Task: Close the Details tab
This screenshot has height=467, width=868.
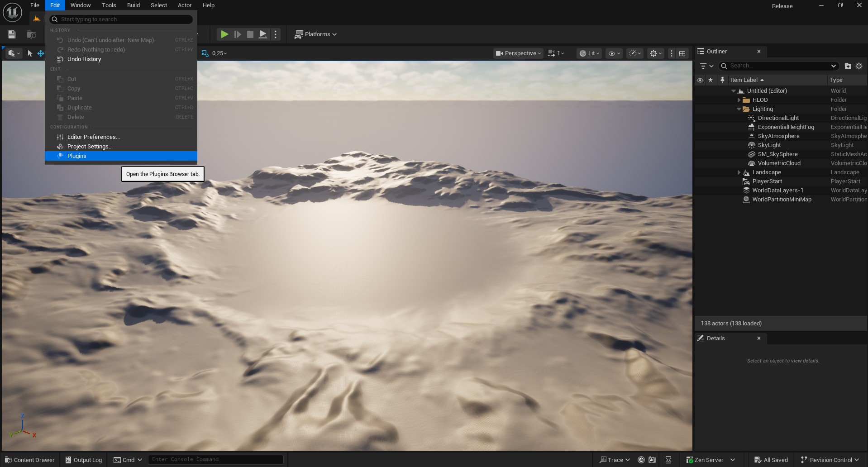Action: [759, 338]
